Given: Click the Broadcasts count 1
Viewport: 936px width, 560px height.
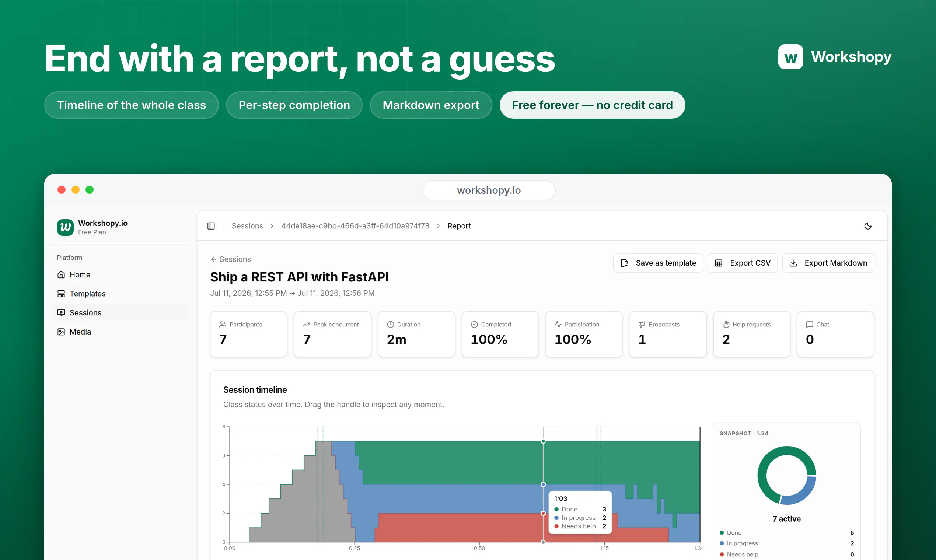Looking at the screenshot, I should coord(642,340).
